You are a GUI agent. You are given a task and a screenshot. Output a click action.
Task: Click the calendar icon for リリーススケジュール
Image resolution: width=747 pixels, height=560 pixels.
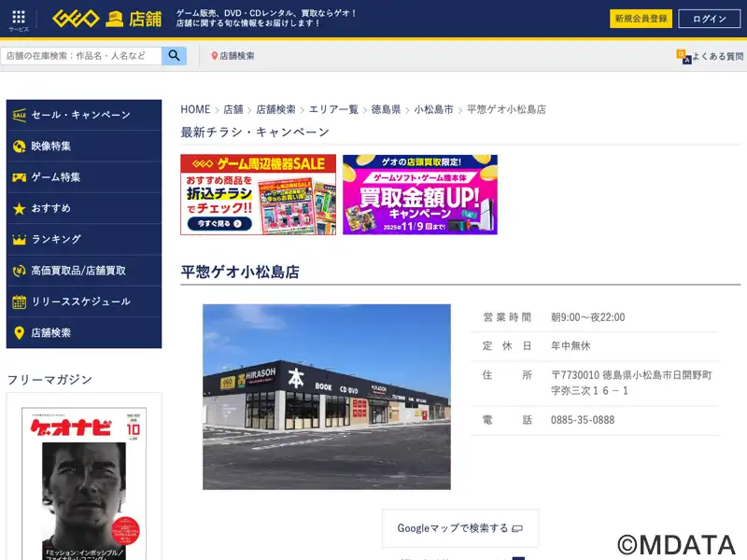coord(19,301)
